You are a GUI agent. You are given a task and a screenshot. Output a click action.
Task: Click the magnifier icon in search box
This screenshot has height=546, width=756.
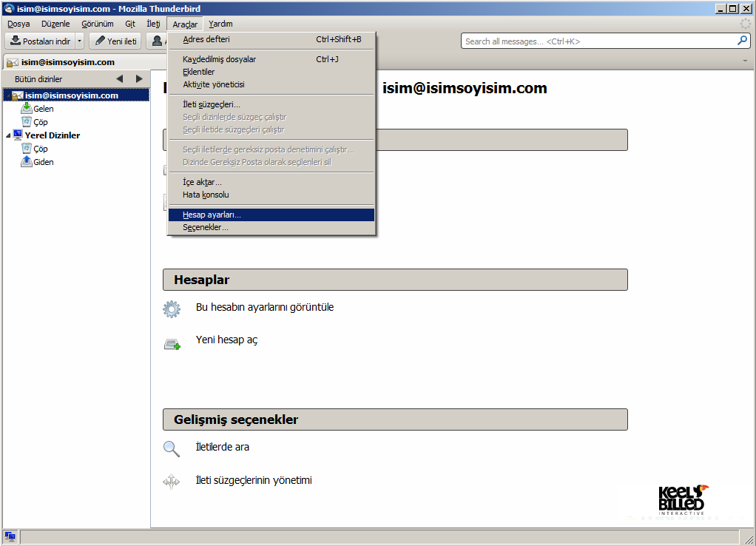coord(742,41)
